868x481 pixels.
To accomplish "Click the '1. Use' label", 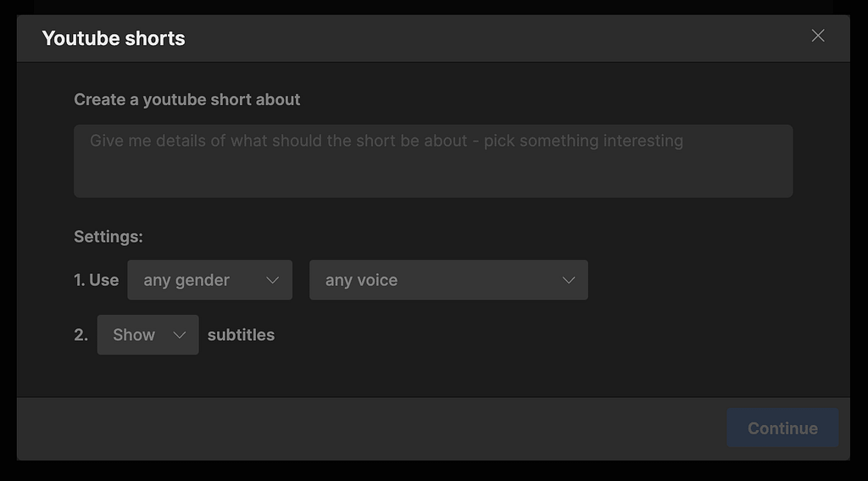I will click(96, 280).
